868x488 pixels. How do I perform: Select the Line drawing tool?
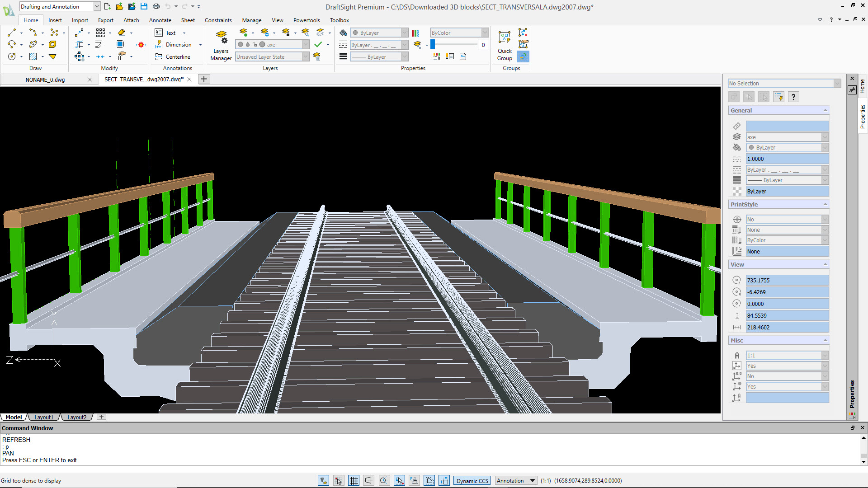[11, 32]
